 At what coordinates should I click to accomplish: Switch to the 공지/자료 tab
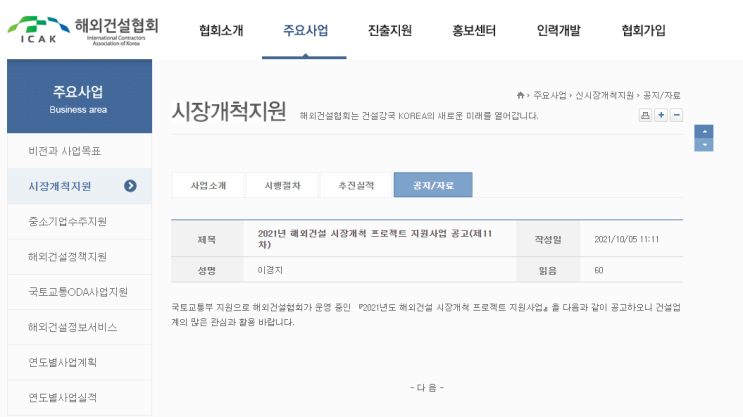pos(433,185)
